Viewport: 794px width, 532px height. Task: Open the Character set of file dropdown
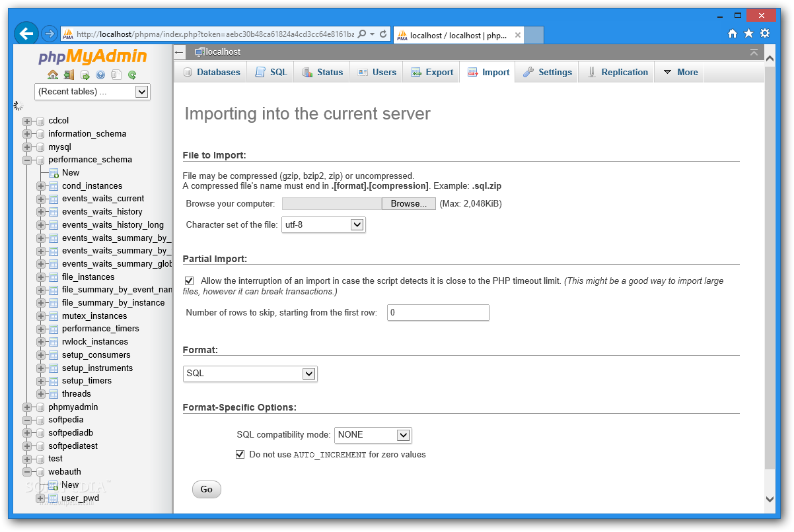pos(324,224)
